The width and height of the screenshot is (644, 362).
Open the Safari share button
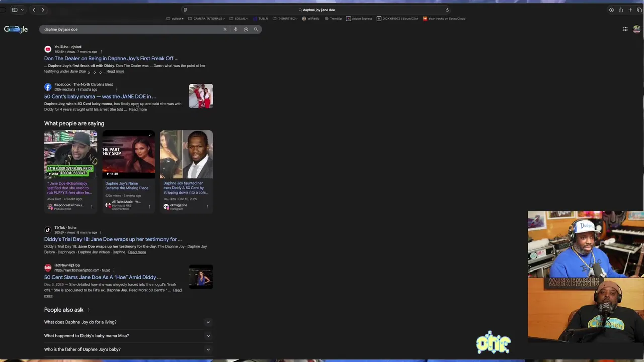tap(621, 10)
